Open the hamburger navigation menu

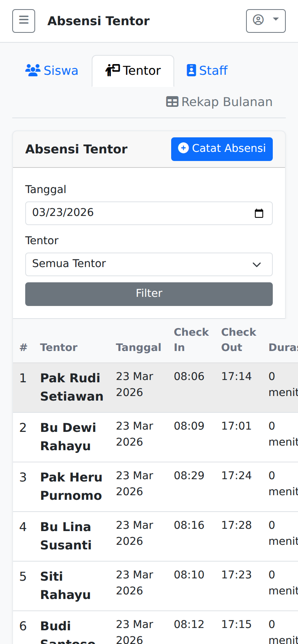point(24,21)
